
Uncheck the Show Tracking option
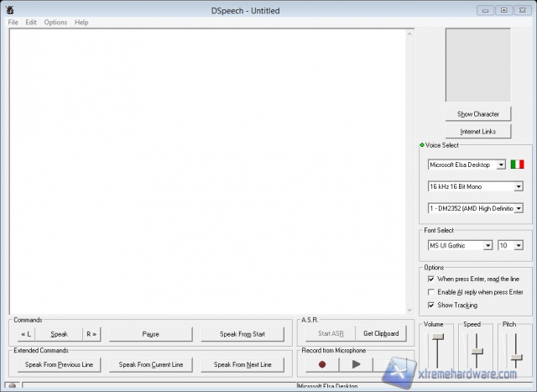[x=430, y=306]
